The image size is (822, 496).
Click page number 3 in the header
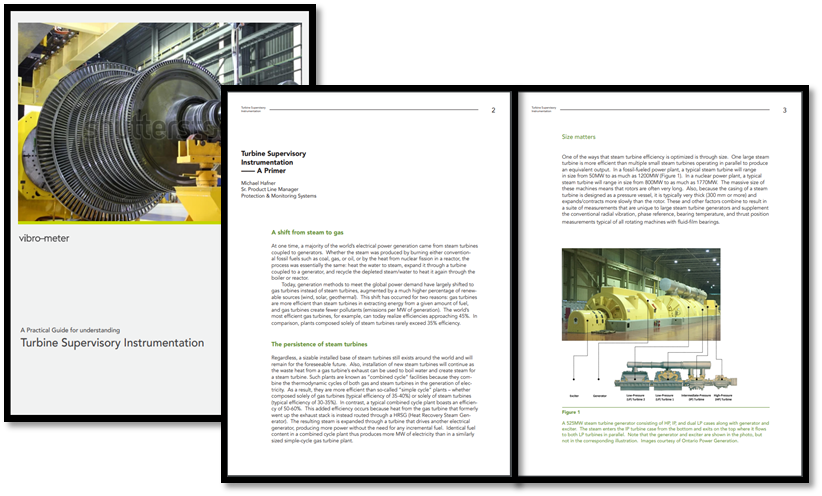(784, 111)
